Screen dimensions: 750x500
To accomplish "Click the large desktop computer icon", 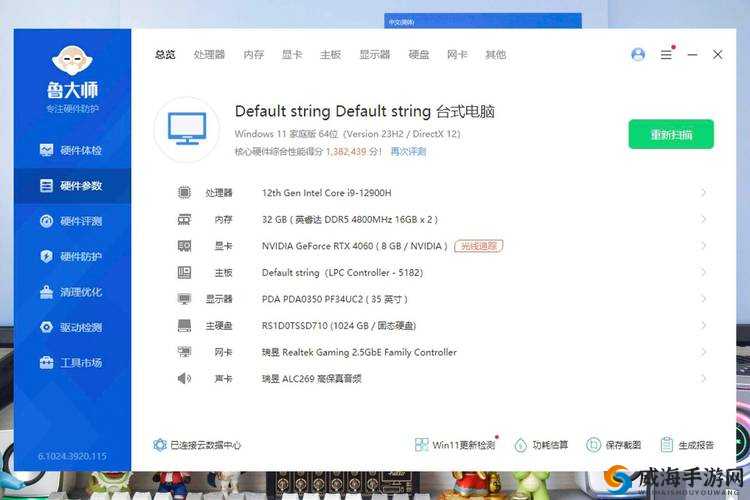I will point(187,129).
